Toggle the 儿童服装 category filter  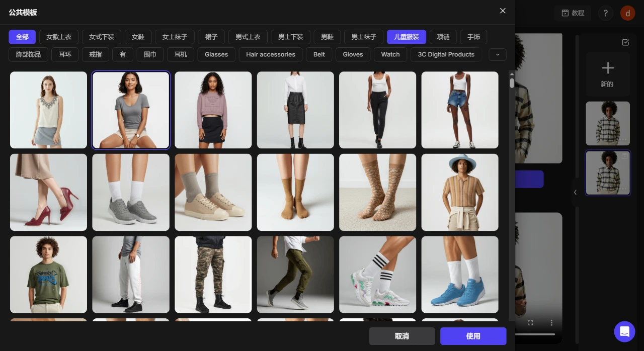(x=406, y=37)
